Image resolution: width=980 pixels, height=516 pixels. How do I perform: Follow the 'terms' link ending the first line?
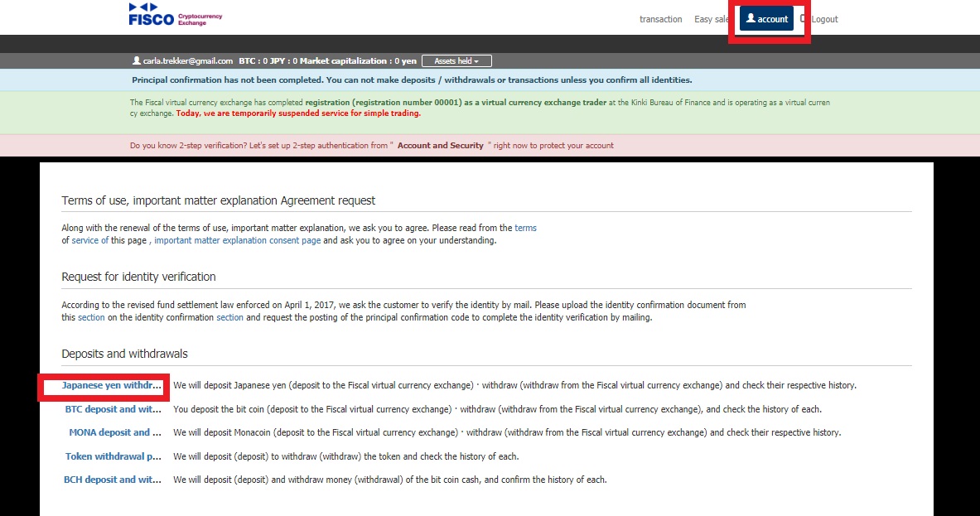tap(526, 228)
